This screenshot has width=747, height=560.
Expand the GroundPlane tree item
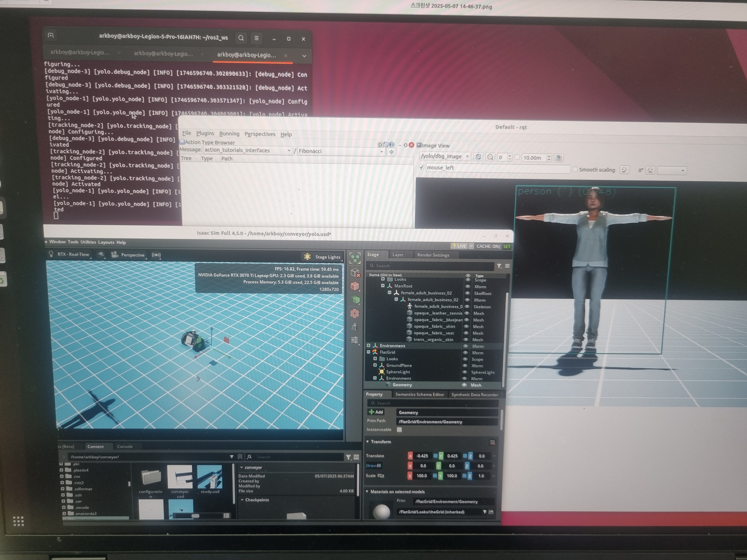click(375, 365)
